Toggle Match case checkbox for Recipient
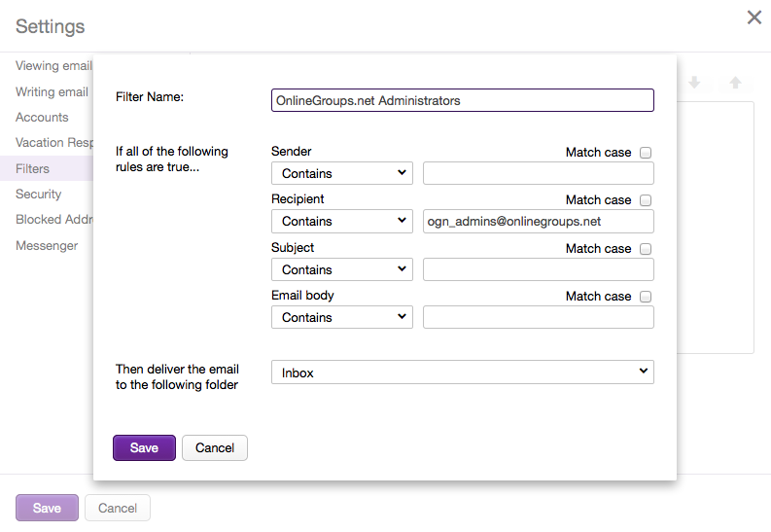The width and height of the screenshot is (771, 532). (x=646, y=200)
